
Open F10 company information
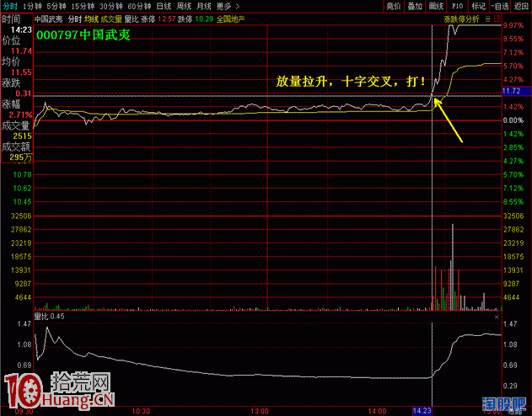(457, 6)
